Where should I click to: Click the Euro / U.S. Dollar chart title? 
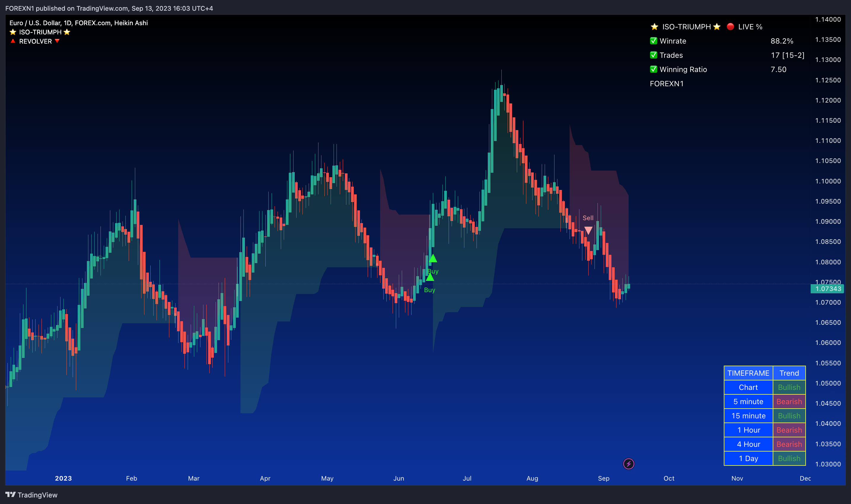(79, 23)
